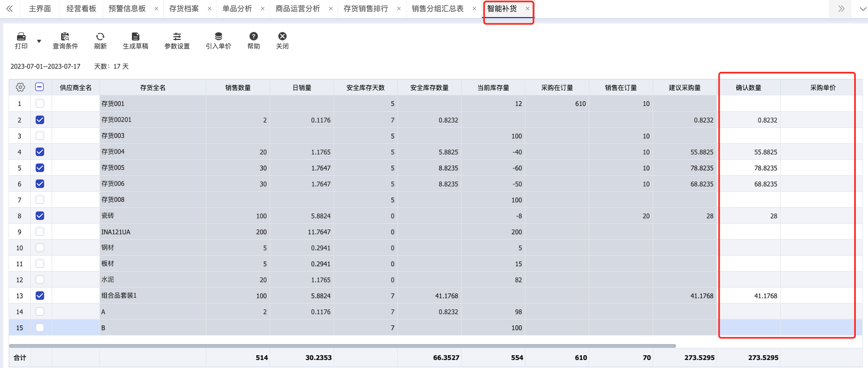Open 查询条件 query conditions
868x368 pixels.
tap(65, 40)
